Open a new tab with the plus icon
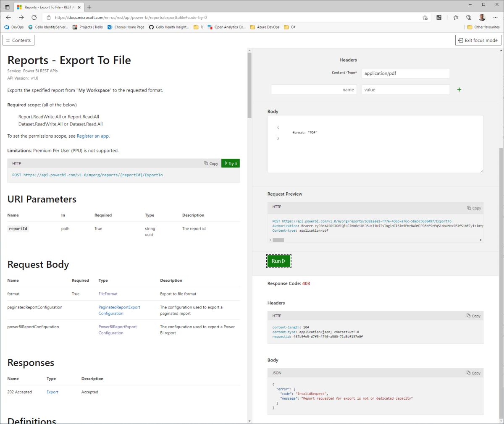The width and height of the screenshot is (504, 424). (x=89, y=7)
